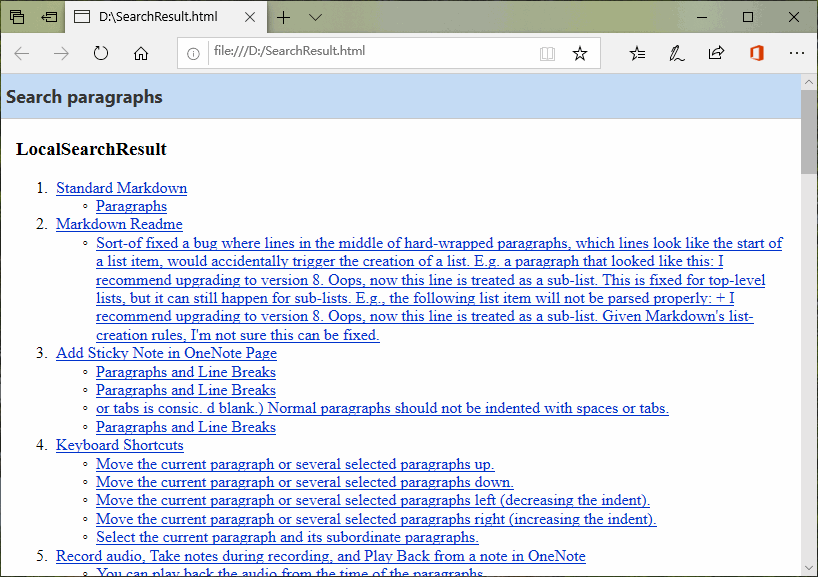Show tab previews chevron
The image size is (818, 577).
[315, 18]
